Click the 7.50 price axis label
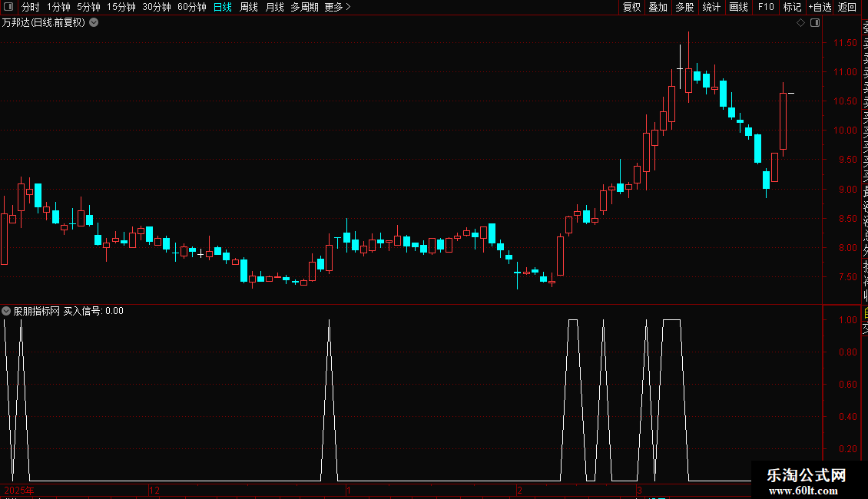The image size is (868, 499). click(x=847, y=277)
